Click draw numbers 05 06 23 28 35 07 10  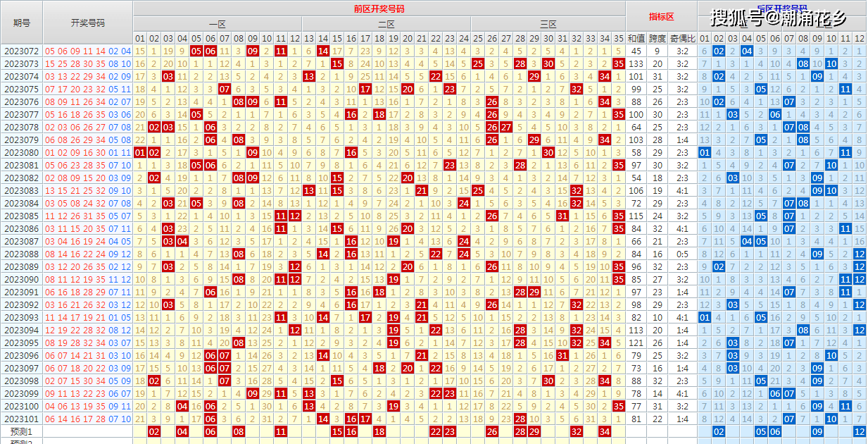[x=88, y=165]
